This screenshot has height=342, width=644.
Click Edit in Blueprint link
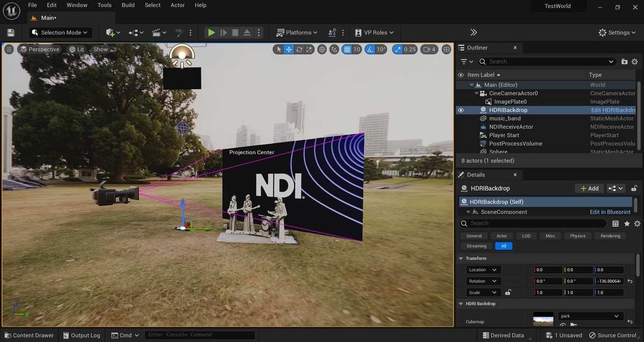(610, 212)
